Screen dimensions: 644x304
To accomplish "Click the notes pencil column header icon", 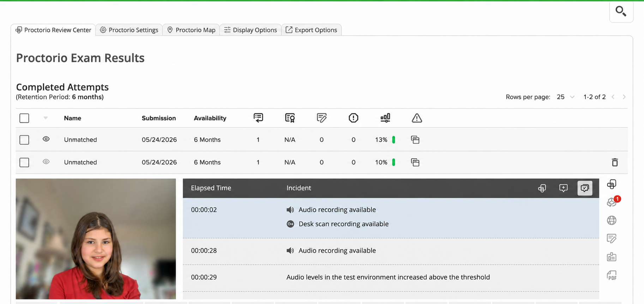I will (321, 118).
